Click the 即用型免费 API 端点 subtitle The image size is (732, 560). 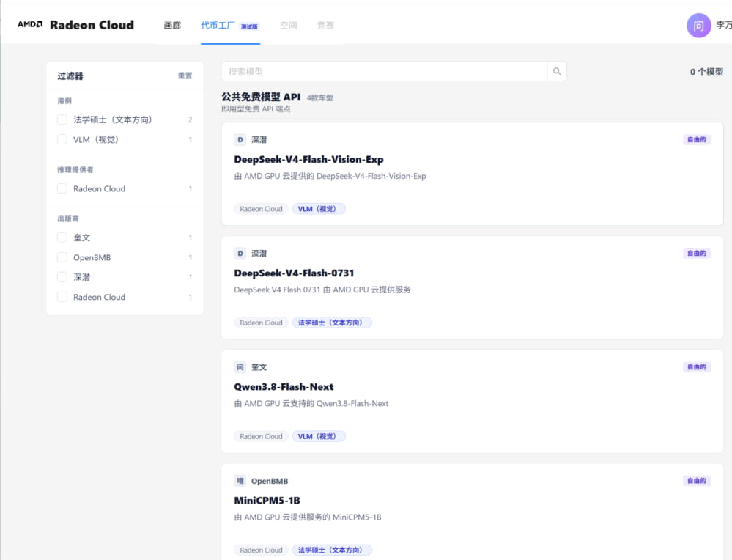pyautogui.click(x=256, y=108)
